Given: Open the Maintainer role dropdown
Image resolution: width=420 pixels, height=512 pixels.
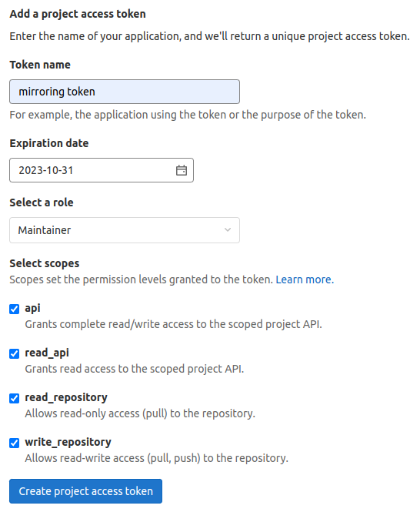Looking at the screenshot, I should coord(125,230).
